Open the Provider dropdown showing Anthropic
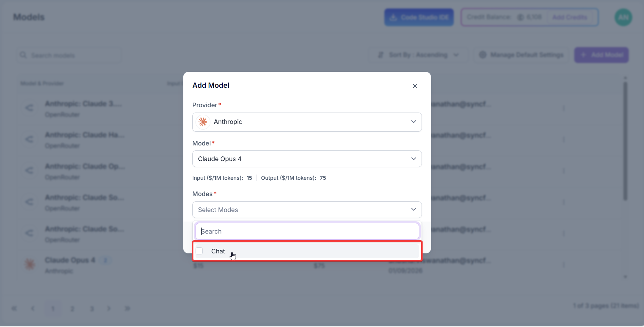The image size is (644, 327). 307,122
